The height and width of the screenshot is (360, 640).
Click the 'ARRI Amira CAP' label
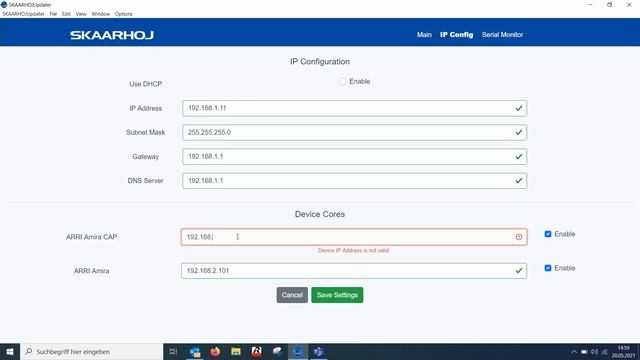(91, 237)
